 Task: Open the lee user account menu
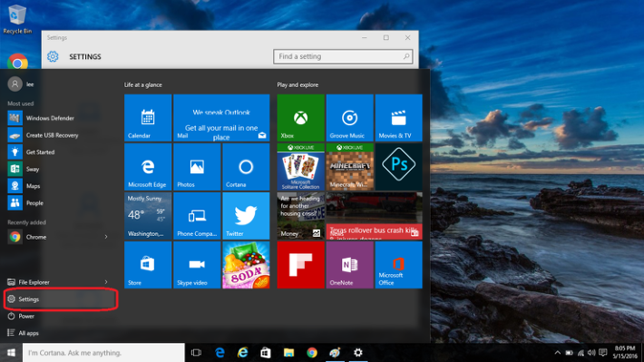click(x=22, y=84)
